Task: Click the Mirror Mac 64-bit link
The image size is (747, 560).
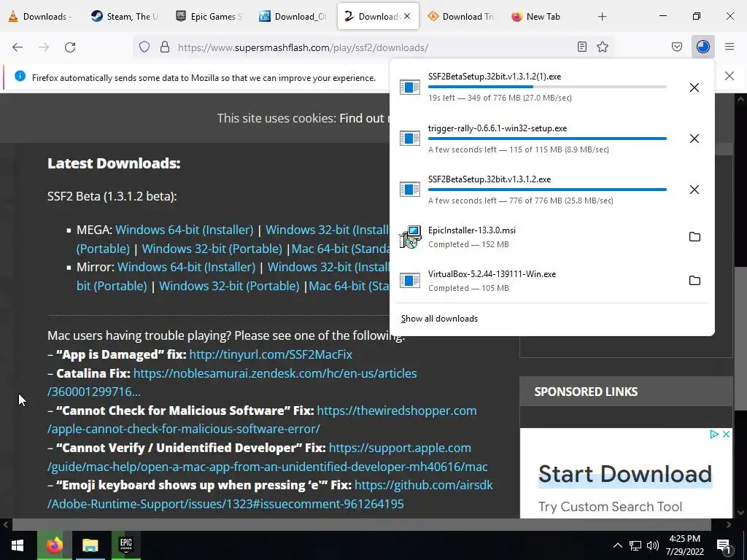Action: tap(349, 286)
